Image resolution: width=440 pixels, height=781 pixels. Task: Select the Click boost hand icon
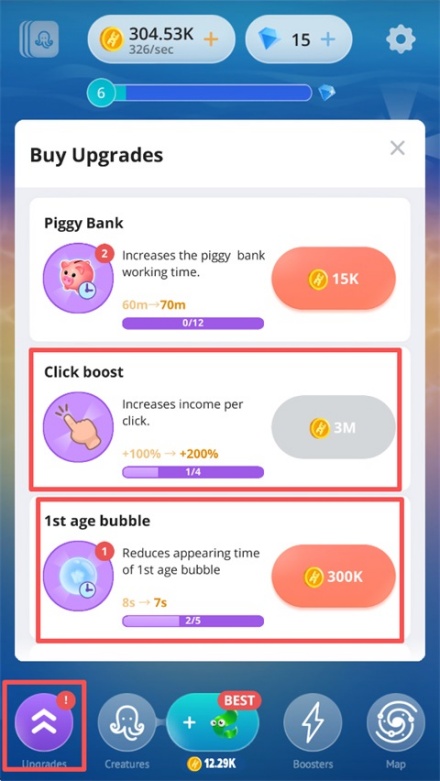78,427
